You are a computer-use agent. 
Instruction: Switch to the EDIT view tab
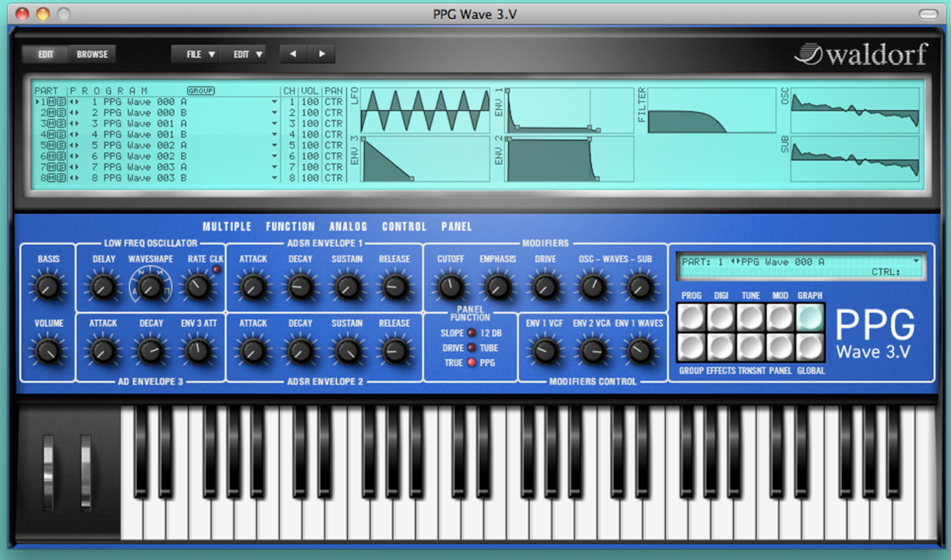pyautogui.click(x=46, y=55)
